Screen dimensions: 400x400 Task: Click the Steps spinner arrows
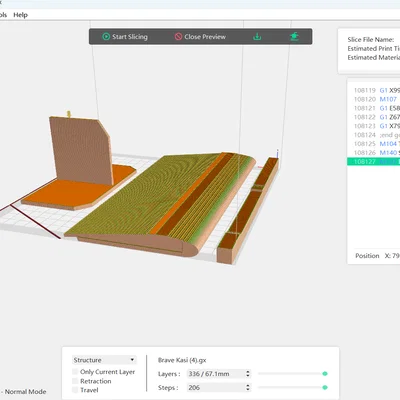click(x=248, y=388)
